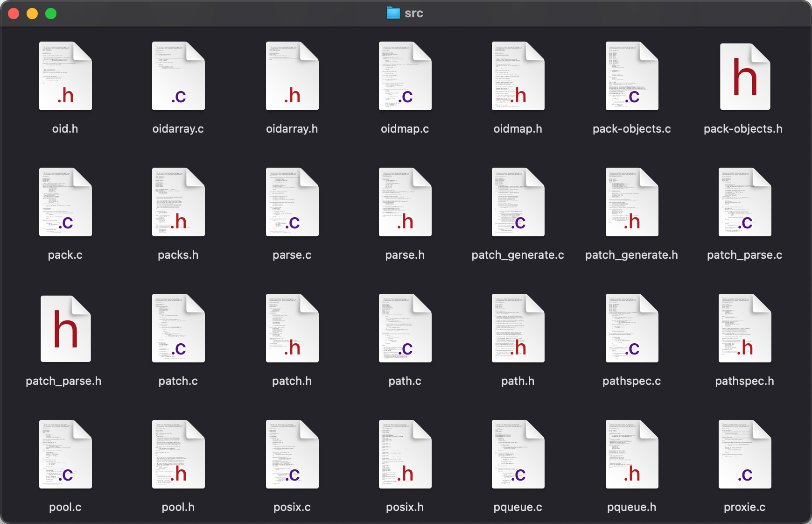
Task: Select the patch_parse.c file icon
Action: (745, 202)
